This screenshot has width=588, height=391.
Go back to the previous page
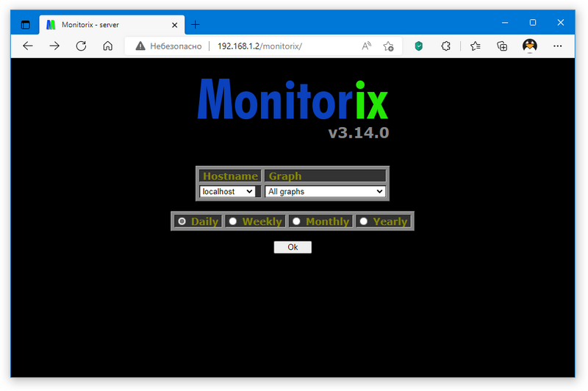28,46
